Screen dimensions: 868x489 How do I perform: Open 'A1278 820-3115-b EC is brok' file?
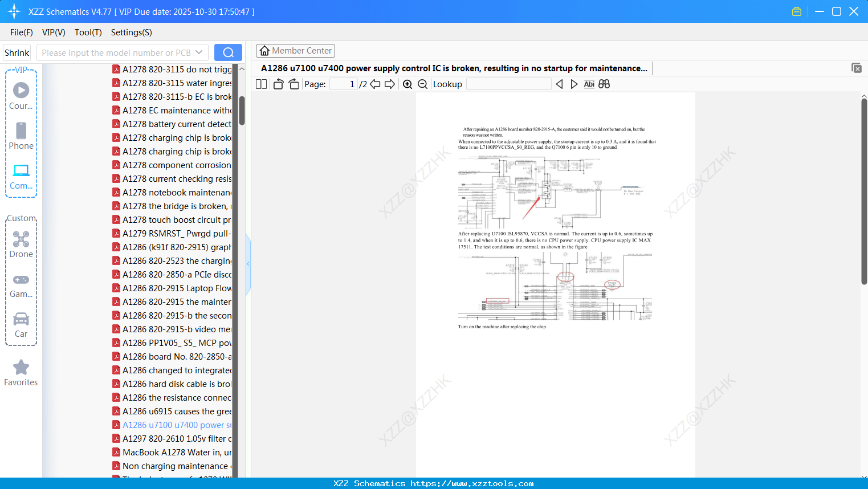pyautogui.click(x=172, y=96)
